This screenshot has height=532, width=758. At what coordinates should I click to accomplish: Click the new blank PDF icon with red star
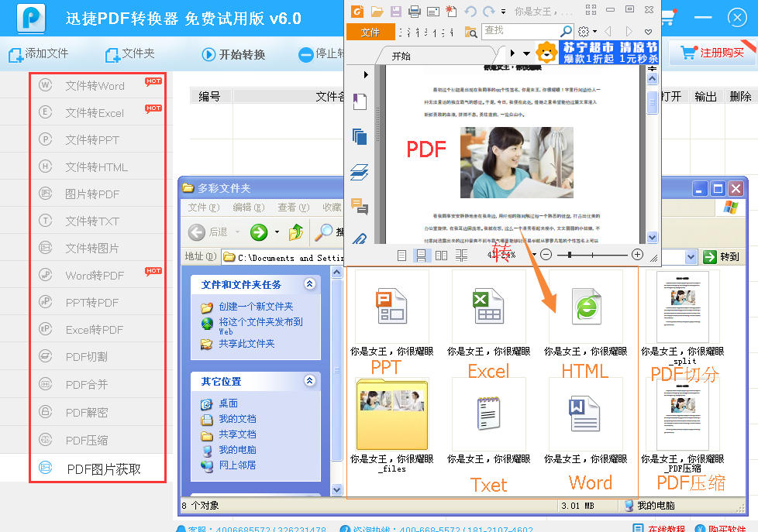[451, 11]
